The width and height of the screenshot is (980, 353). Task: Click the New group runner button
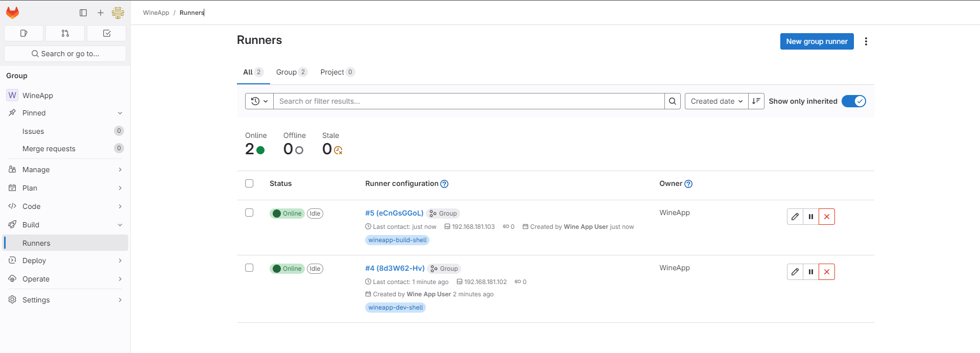point(817,41)
